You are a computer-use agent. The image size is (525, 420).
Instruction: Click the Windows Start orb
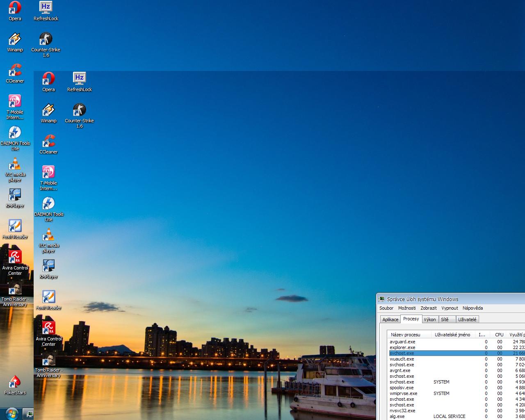[11, 413]
